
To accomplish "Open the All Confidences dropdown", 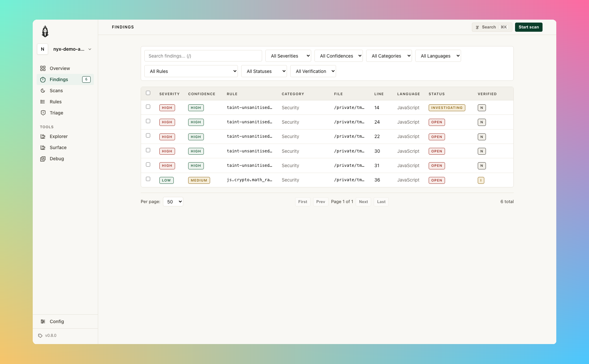I will click(x=339, y=56).
